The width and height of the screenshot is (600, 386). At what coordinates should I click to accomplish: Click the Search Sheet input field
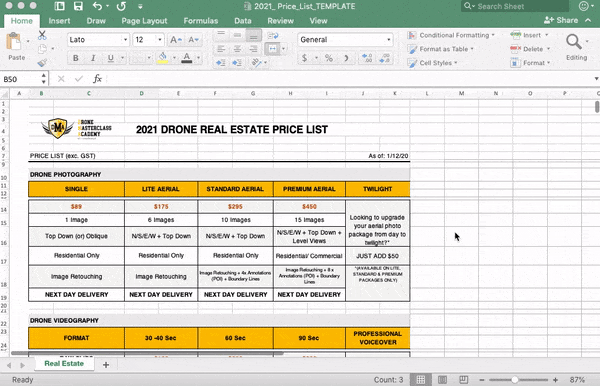pos(515,6)
